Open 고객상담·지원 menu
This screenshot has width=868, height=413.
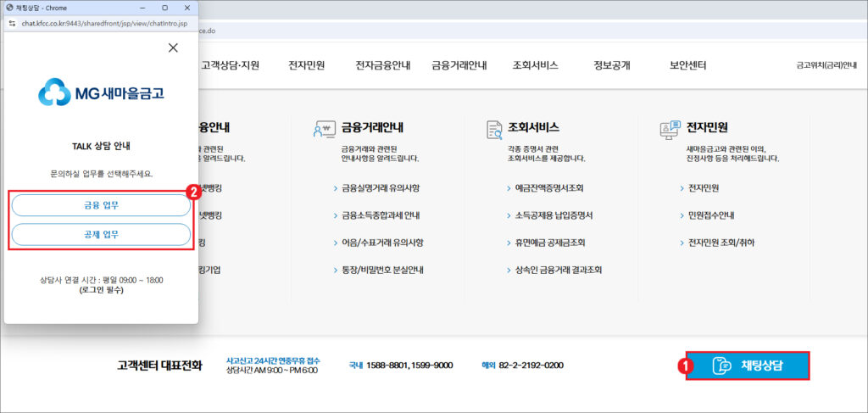coord(230,65)
